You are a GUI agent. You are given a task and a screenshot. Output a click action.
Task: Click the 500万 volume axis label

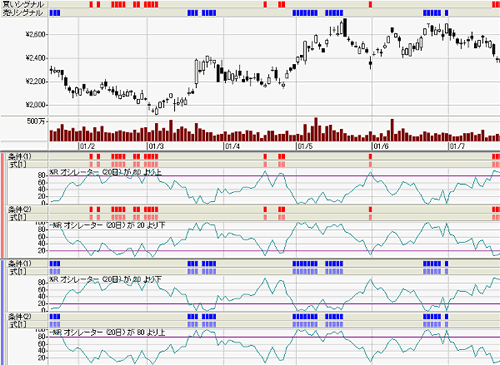point(36,121)
